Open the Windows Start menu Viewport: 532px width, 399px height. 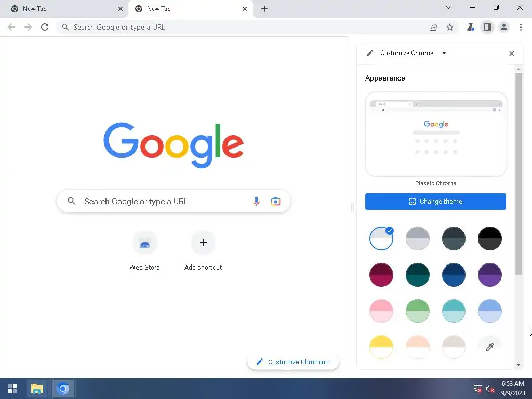[12, 389]
